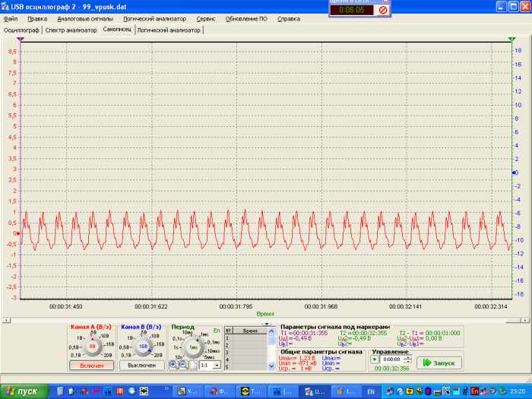Viewport: 532px width, 399px height.
Task: Click the T... taskbar button with yellow icon
Action: pos(251,391)
